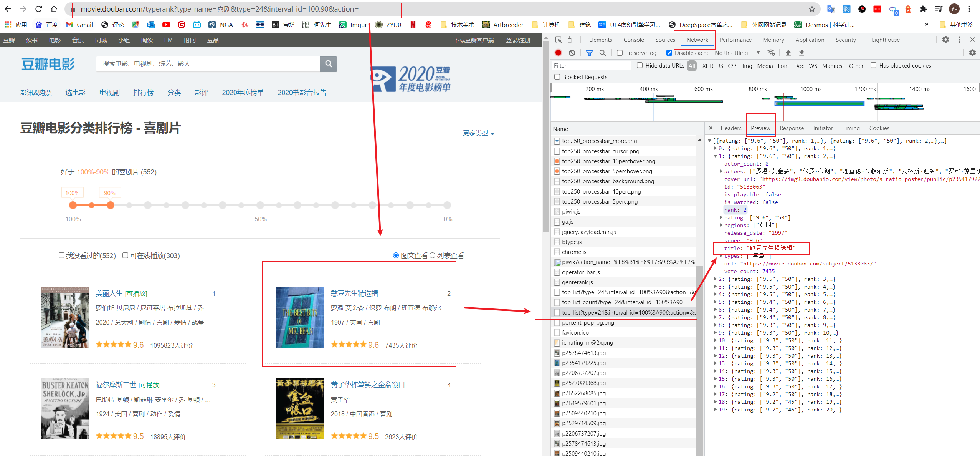Switch to the Response tab
This screenshot has width=980, height=456.
pyautogui.click(x=791, y=128)
